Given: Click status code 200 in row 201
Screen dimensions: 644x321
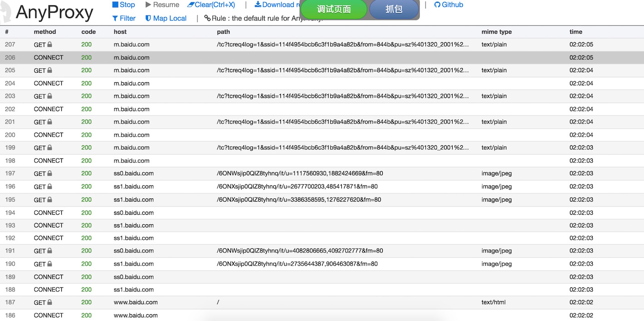Looking at the screenshot, I should [x=86, y=122].
